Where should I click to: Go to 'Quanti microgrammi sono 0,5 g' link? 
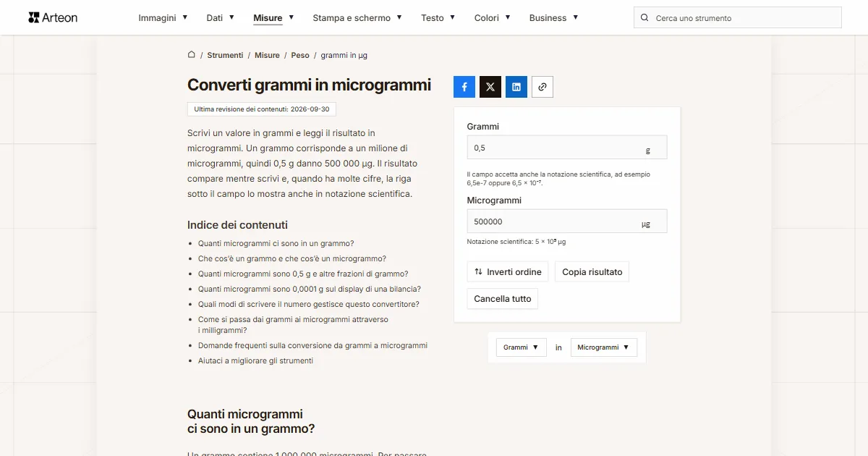(303, 274)
